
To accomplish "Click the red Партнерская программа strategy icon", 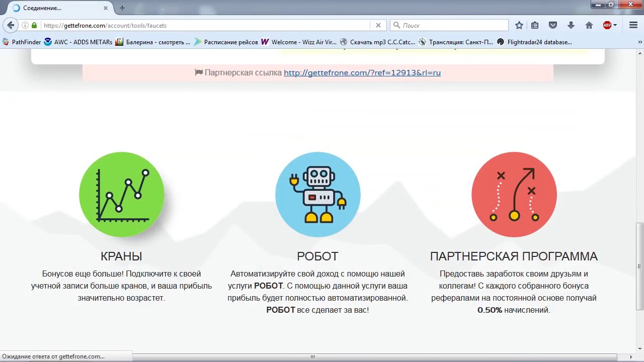I will [514, 195].
